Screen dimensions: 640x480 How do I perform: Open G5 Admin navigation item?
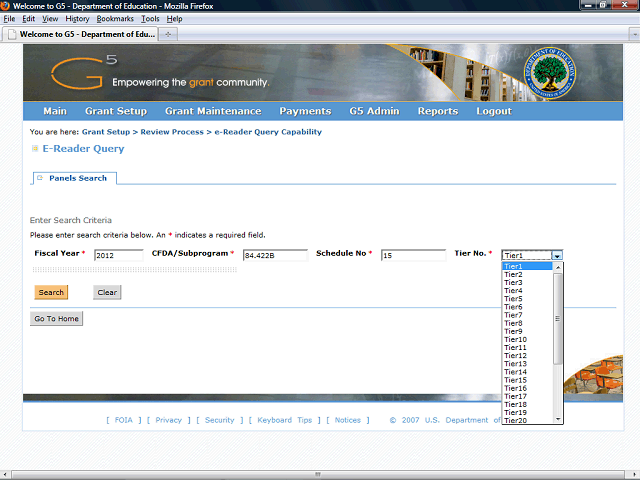point(374,111)
